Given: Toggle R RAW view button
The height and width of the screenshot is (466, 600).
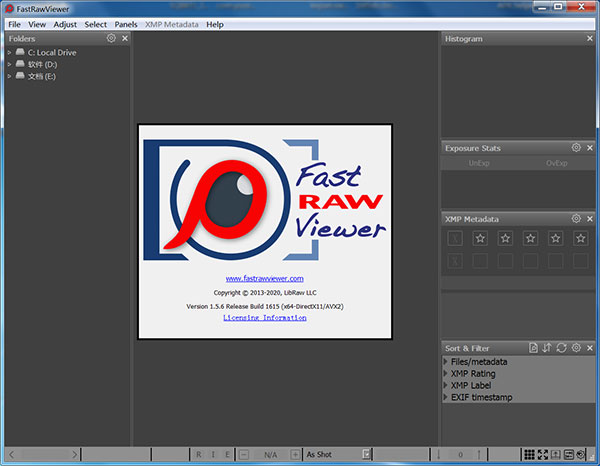Looking at the screenshot, I should coord(199,455).
